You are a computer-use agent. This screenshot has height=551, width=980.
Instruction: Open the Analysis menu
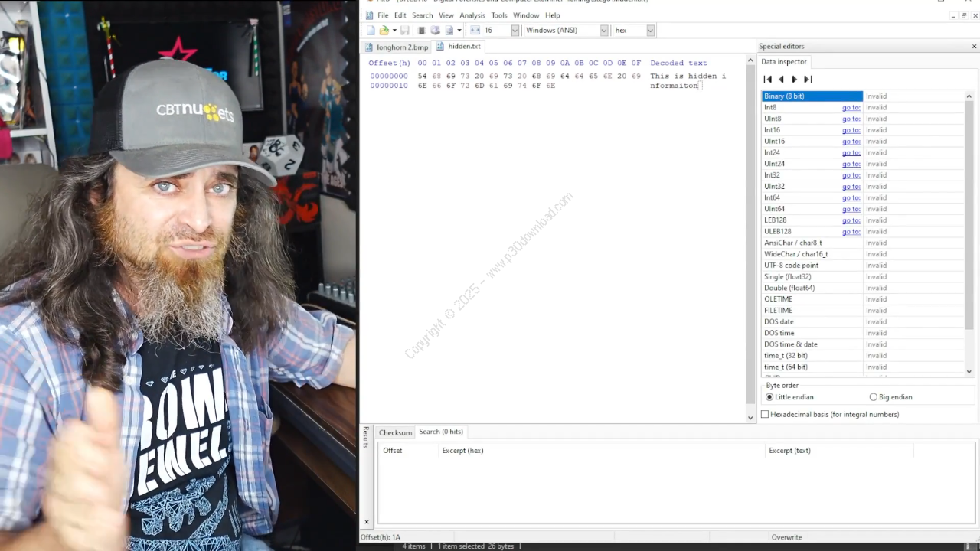pos(472,15)
